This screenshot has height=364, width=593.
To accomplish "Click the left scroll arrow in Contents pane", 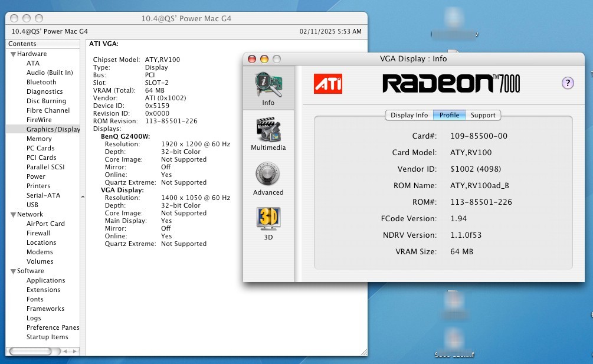I will pos(65,351).
